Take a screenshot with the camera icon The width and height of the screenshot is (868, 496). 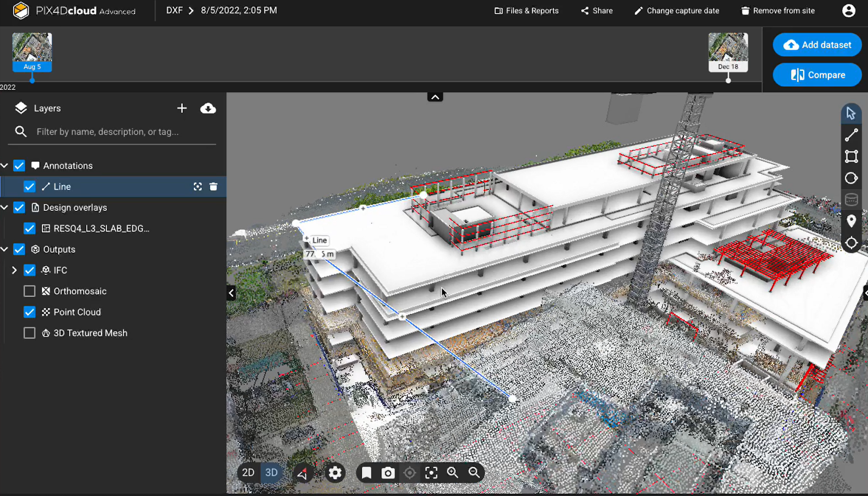(388, 473)
